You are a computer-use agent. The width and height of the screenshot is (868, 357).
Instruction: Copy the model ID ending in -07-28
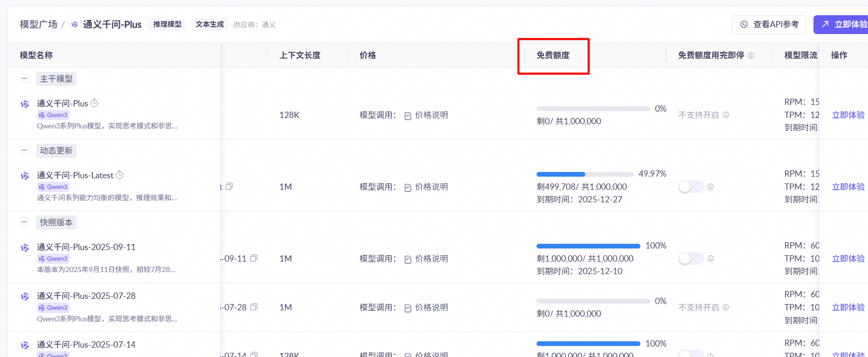[254, 307]
